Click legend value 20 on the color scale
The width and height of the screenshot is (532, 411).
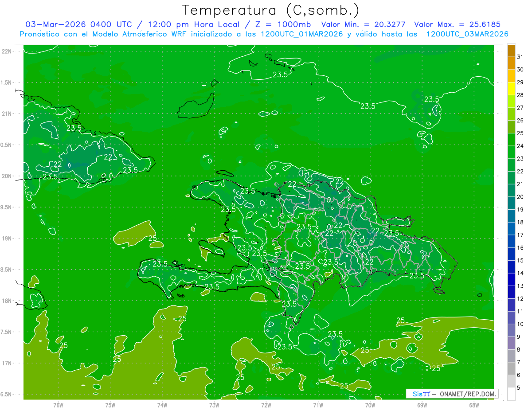(x=520, y=197)
